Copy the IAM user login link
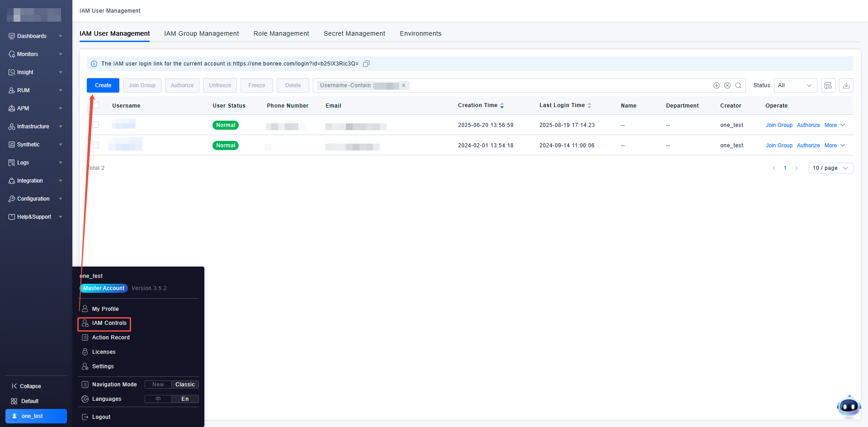 point(366,64)
